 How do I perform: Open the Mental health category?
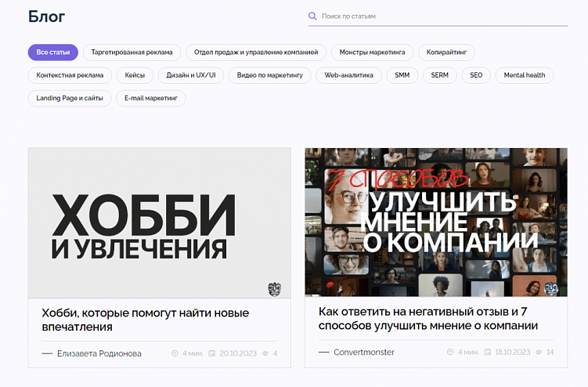pyautogui.click(x=525, y=75)
